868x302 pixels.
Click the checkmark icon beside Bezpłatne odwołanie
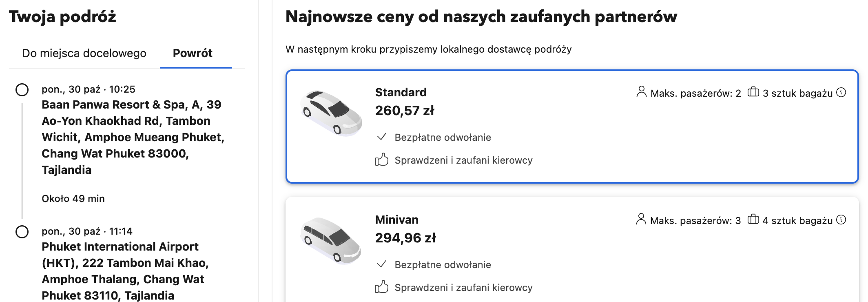click(382, 137)
